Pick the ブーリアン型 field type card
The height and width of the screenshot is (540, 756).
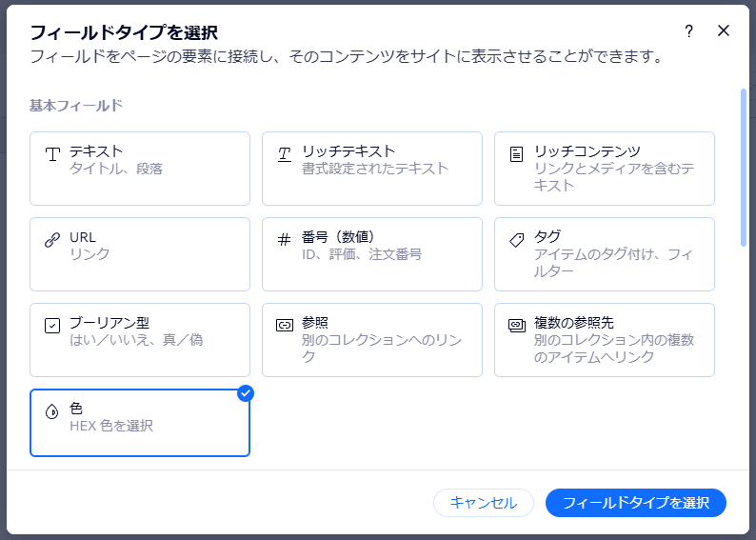140,340
